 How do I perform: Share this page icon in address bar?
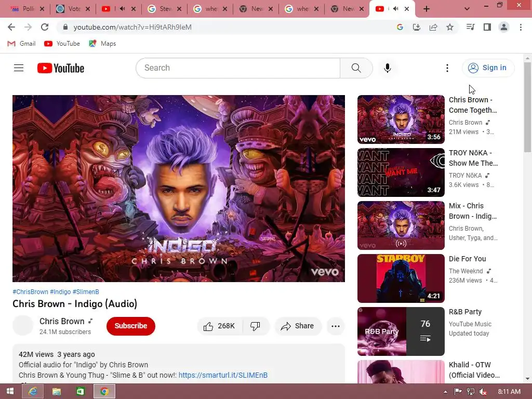point(433,27)
